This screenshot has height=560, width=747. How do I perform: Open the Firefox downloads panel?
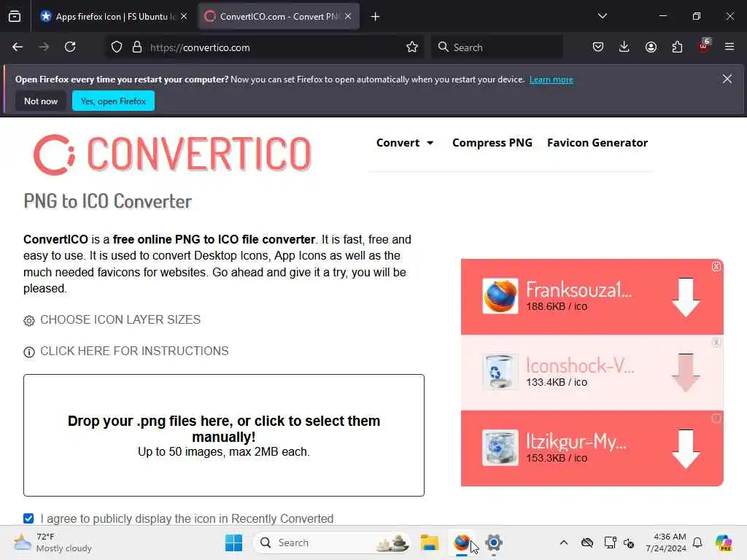(624, 47)
